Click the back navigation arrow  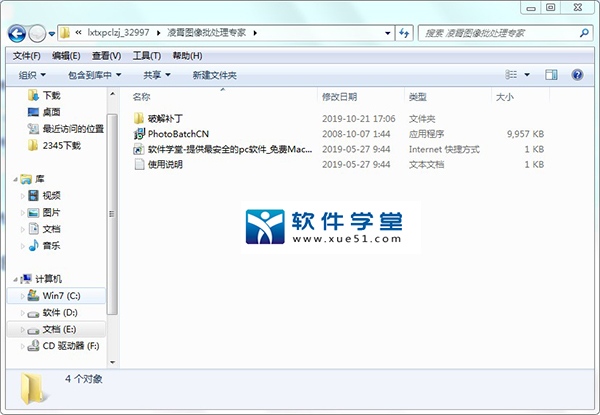click(17, 33)
